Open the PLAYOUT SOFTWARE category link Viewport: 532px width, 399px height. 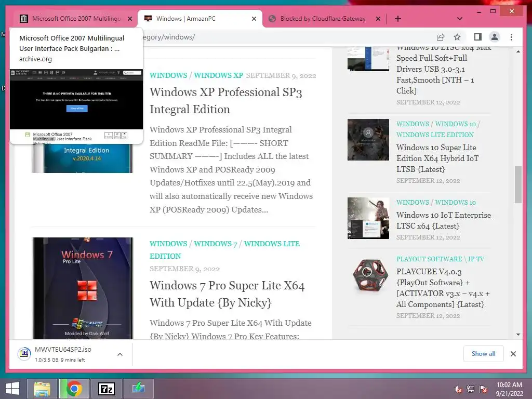click(429, 259)
